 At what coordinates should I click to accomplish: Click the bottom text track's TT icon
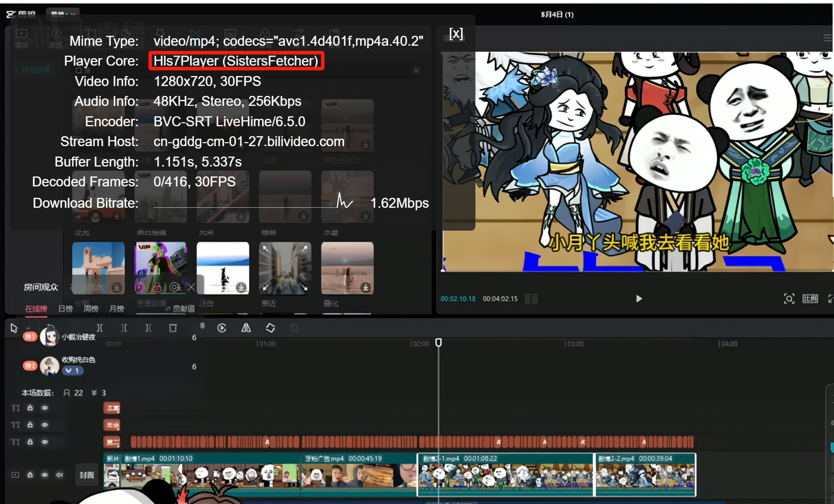click(15, 442)
